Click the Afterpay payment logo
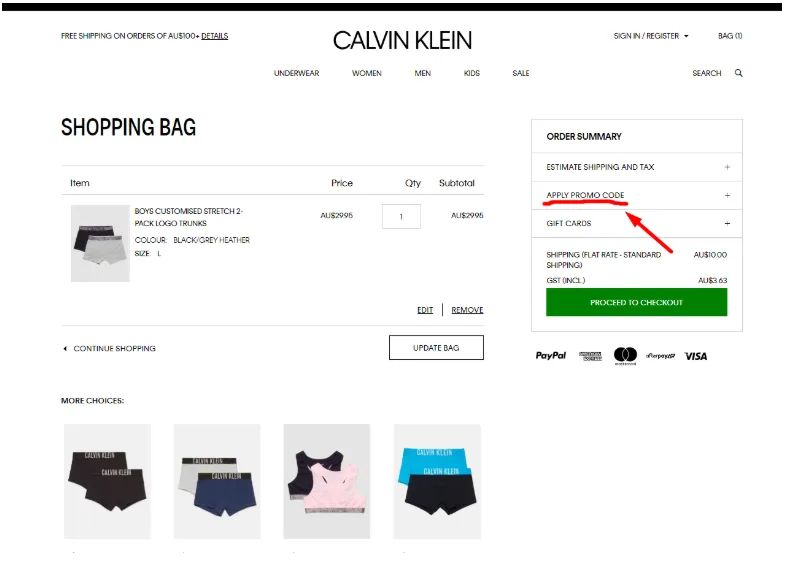Viewport: 788px width, 561px height. point(660,355)
